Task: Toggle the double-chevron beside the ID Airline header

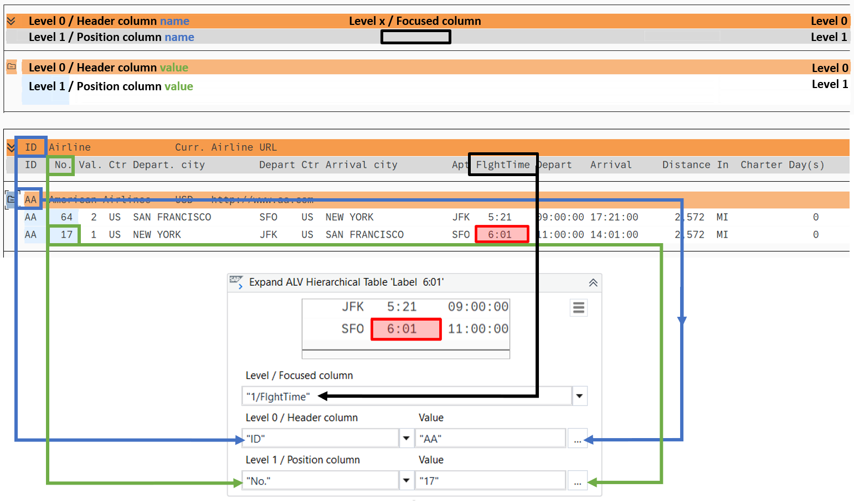Action: point(11,147)
